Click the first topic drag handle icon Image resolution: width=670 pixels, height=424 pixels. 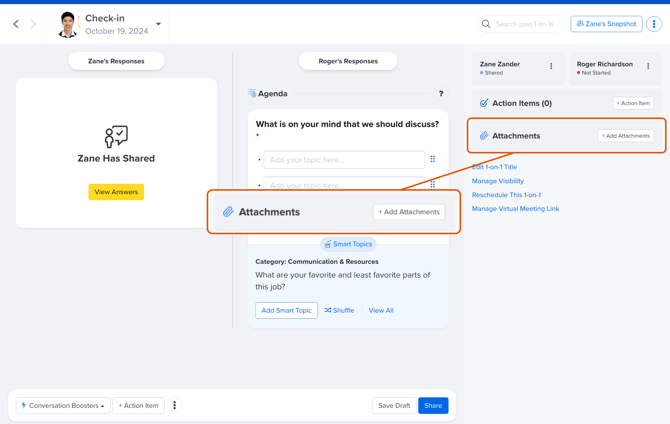click(433, 159)
